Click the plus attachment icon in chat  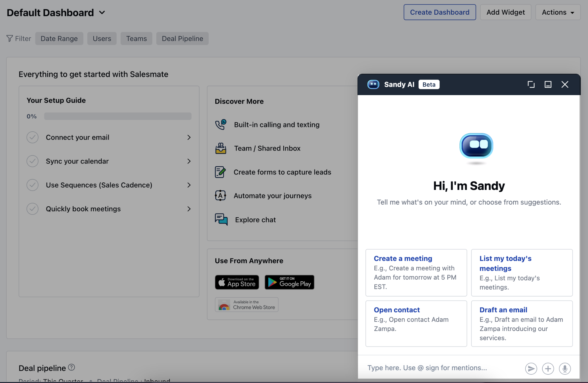548,369
